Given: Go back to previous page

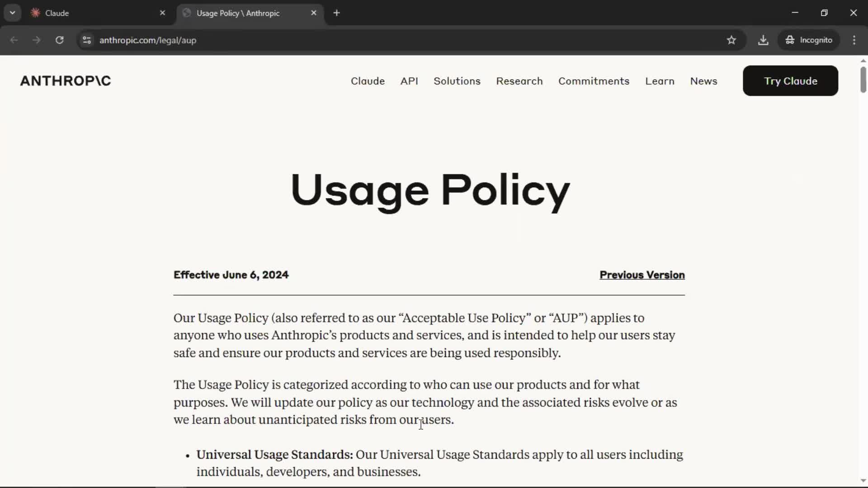Looking at the screenshot, I should (14, 40).
